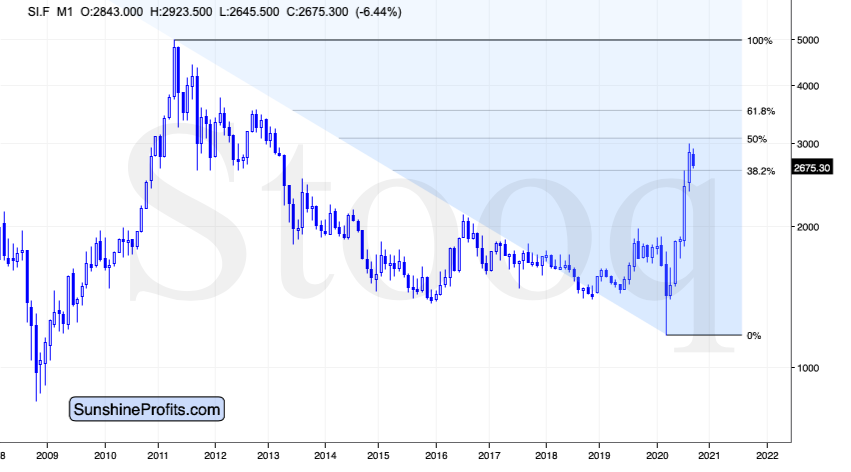Click the (-6.44%) change value
The image size is (851, 472).
(x=378, y=12)
